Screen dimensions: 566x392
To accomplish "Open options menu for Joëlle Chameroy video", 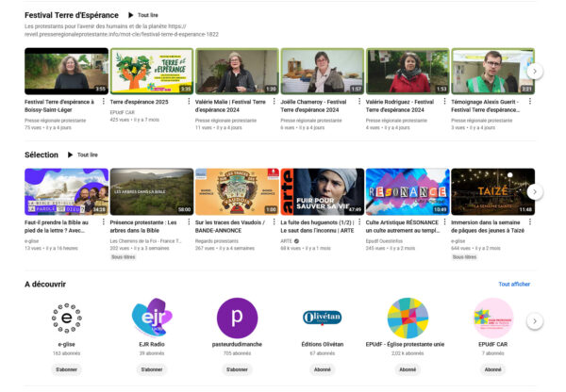I will pyautogui.click(x=359, y=102).
